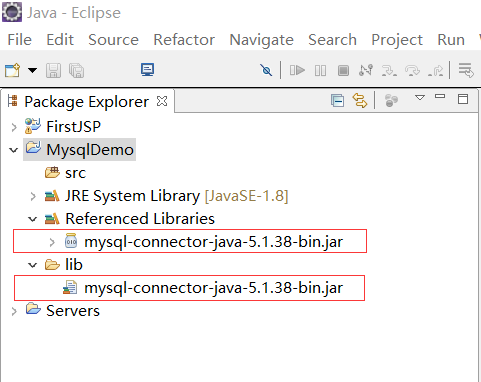This screenshot has height=382, width=481.
Task: Open the Run menu
Action: (451, 40)
